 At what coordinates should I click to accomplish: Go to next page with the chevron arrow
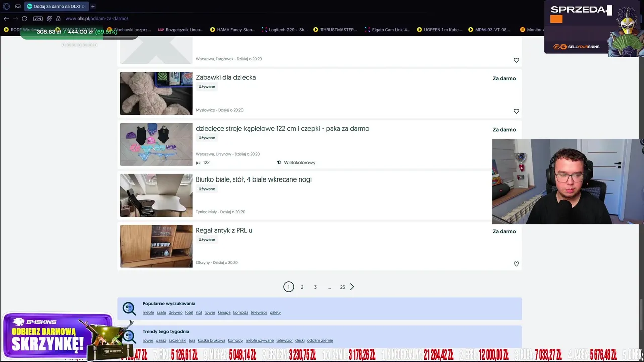click(352, 287)
